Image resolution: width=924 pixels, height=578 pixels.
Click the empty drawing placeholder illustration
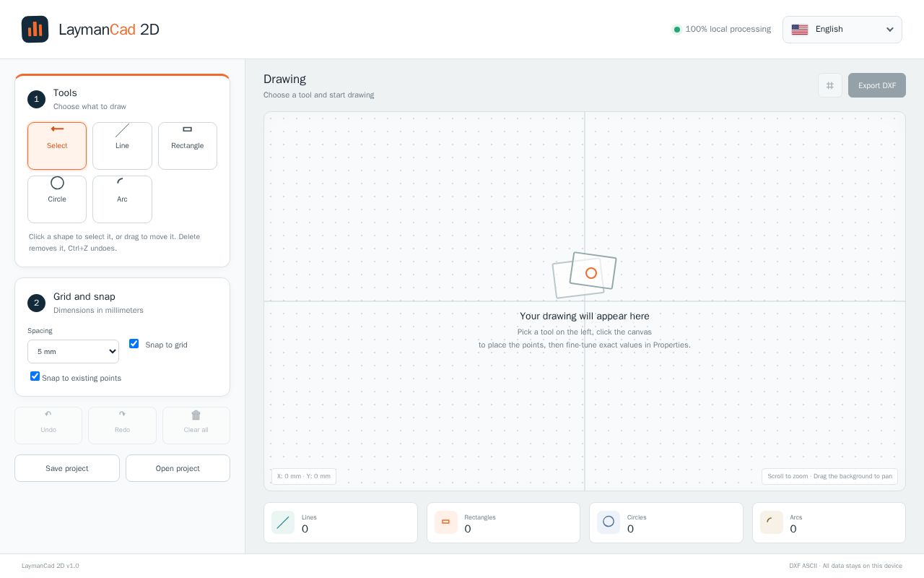tap(585, 275)
